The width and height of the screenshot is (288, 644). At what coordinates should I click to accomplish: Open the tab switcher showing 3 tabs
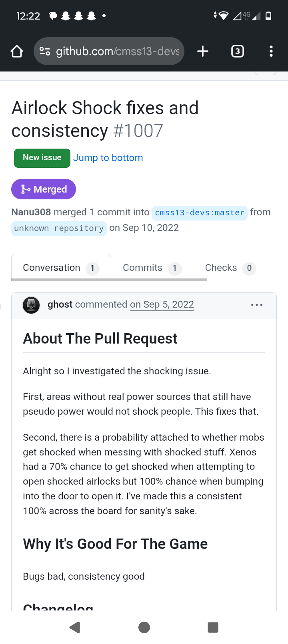pos(238,51)
